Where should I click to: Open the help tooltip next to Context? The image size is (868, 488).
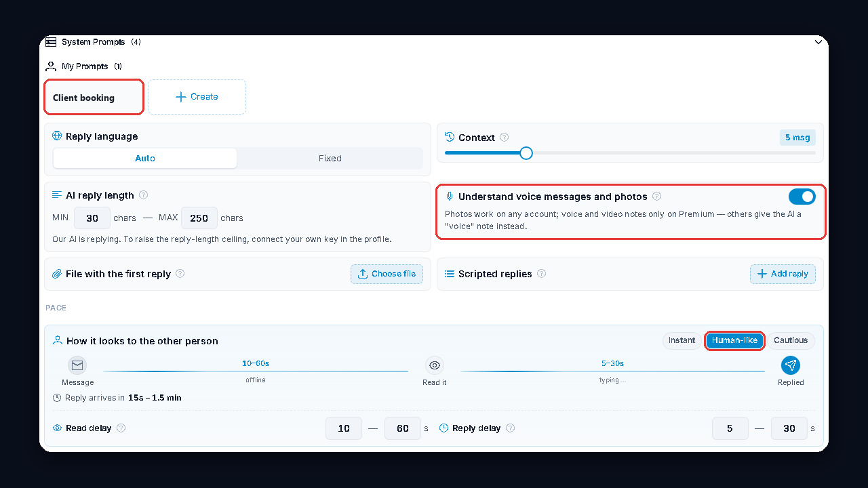pyautogui.click(x=504, y=138)
